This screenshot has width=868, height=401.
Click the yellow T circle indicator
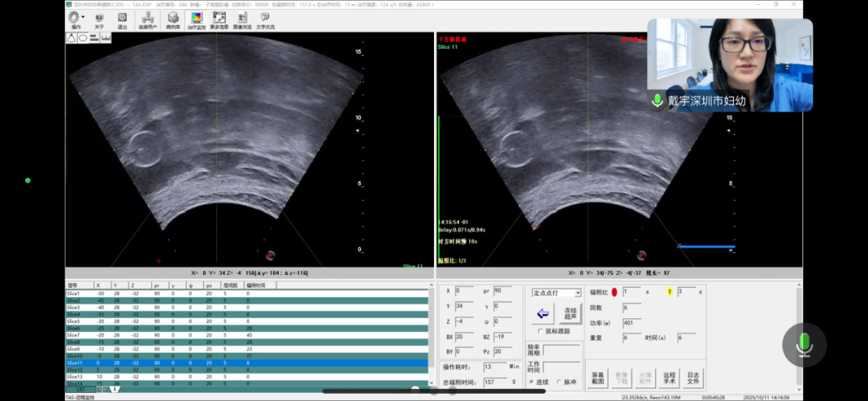[669, 292]
